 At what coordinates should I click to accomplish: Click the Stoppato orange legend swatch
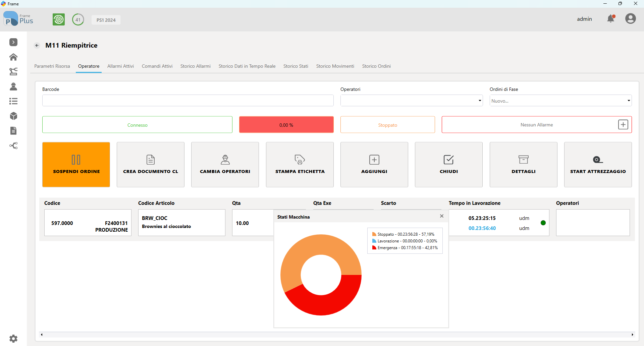click(374, 234)
